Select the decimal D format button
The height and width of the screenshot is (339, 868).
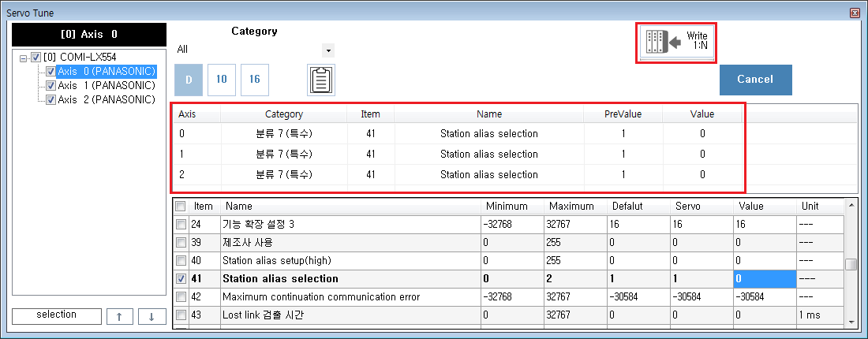tap(188, 80)
